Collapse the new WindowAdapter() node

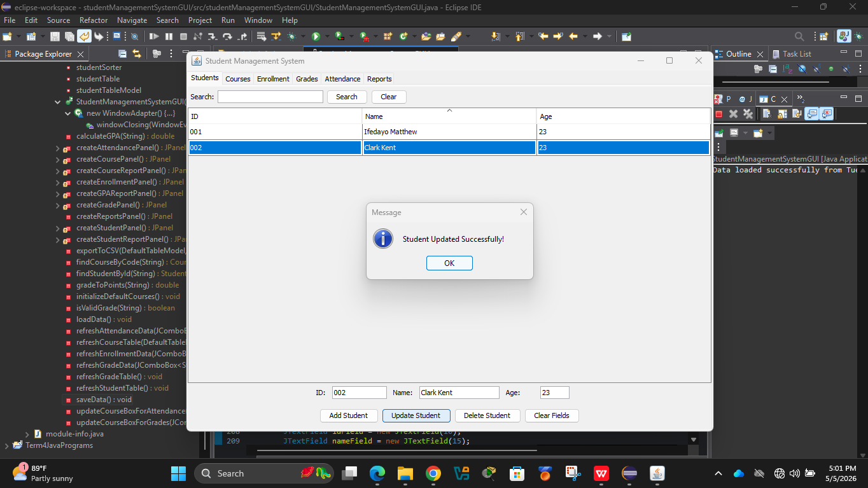(68, 113)
